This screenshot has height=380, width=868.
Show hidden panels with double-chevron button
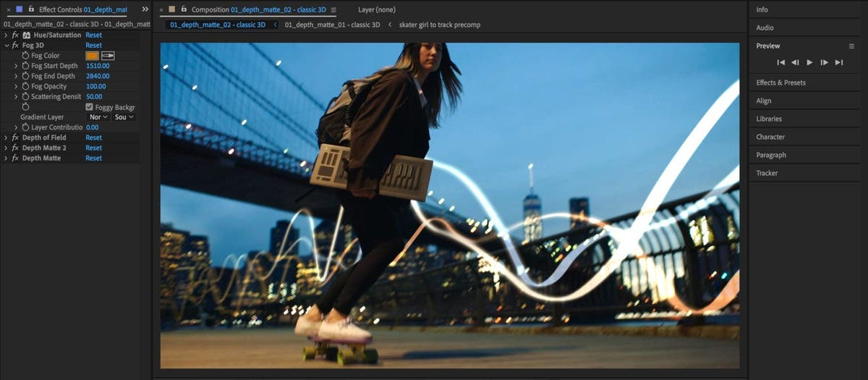[145, 9]
